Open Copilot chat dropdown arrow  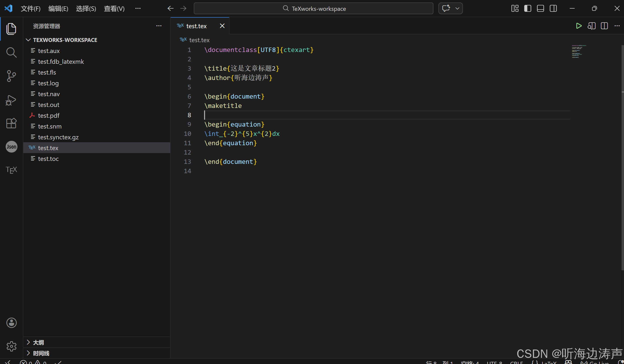[457, 8]
